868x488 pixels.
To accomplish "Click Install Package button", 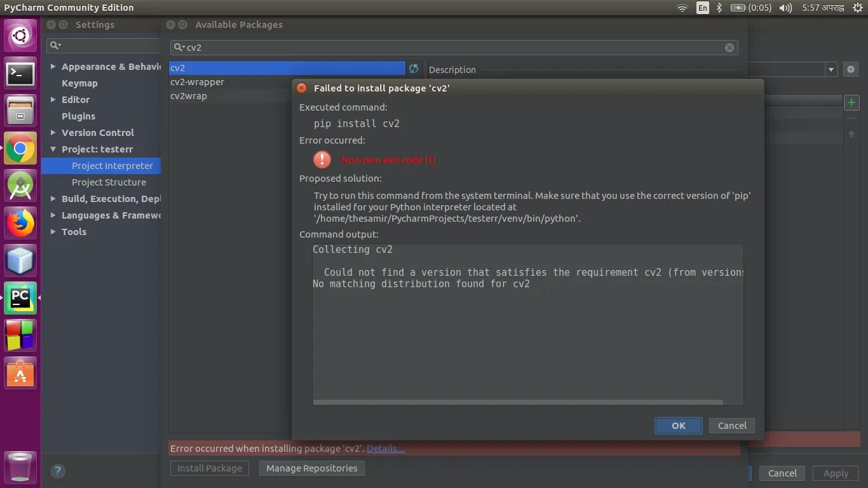I will point(210,468).
